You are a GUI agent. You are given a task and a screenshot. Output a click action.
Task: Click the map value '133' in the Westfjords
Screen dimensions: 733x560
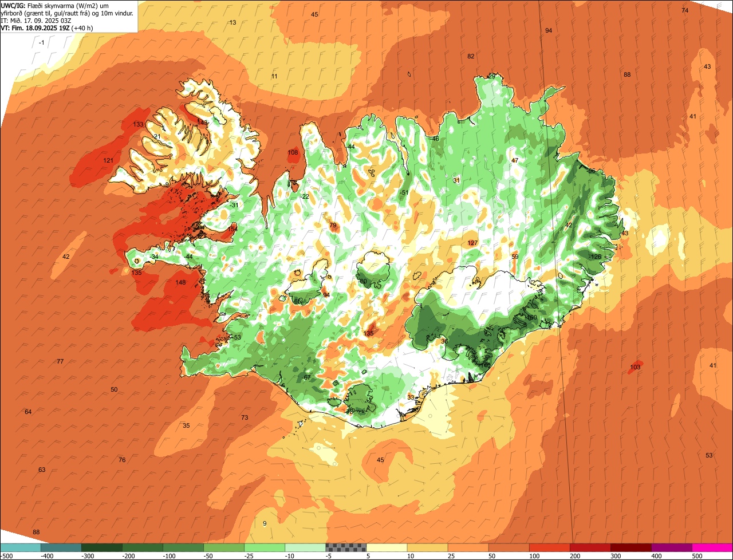click(138, 124)
